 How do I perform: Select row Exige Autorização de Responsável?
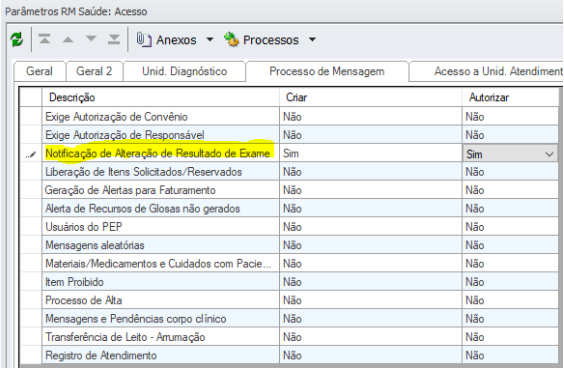160,135
